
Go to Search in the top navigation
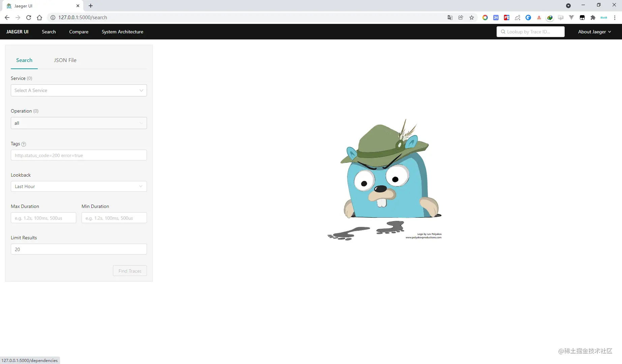(49, 32)
